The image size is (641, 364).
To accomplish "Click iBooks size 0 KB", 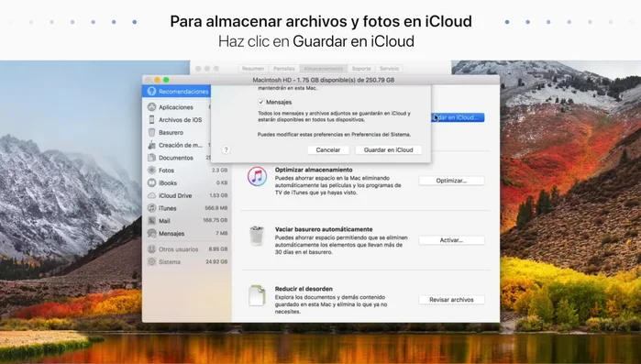I will pos(222,182).
